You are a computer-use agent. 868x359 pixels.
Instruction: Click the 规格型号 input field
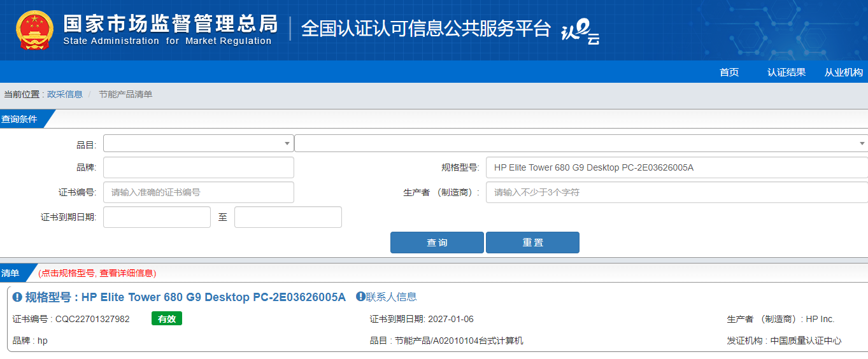coord(676,167)
